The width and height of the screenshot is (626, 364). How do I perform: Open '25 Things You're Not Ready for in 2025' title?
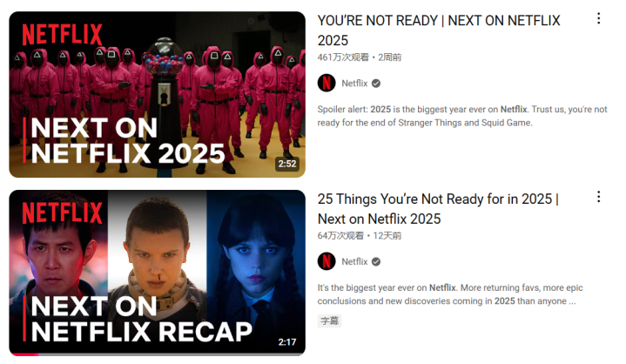click(x=438, y=209)
